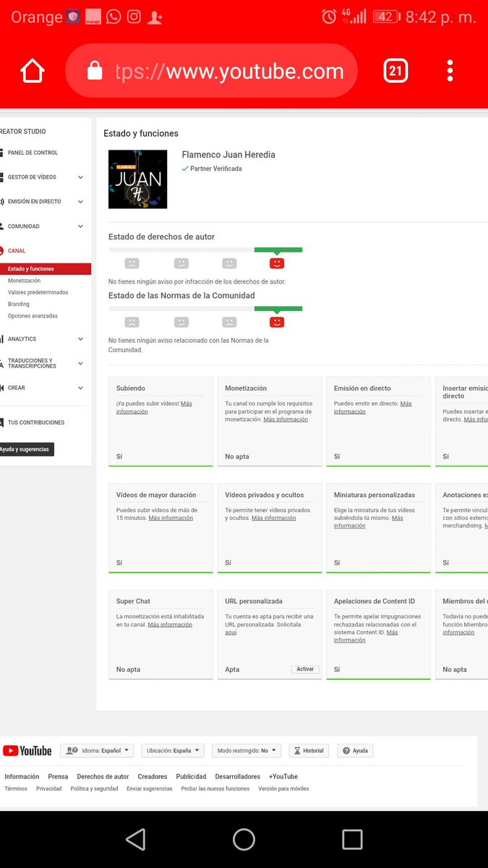Viewport: 488px width, 868px height.
Task: Click the Historial hourglass button
Action: (x=309, y=751)
